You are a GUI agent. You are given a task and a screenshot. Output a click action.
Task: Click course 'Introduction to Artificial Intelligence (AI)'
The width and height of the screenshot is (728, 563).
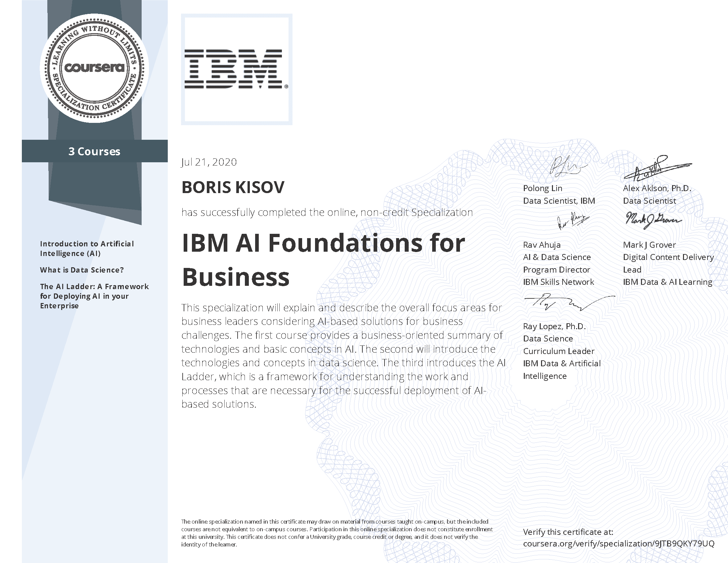[87, 248]
